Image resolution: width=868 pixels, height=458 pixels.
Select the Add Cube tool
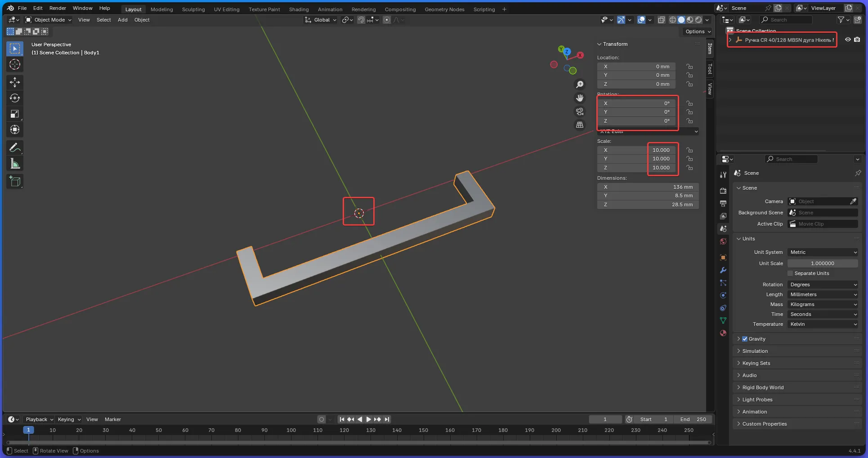[x=15, y=182]
